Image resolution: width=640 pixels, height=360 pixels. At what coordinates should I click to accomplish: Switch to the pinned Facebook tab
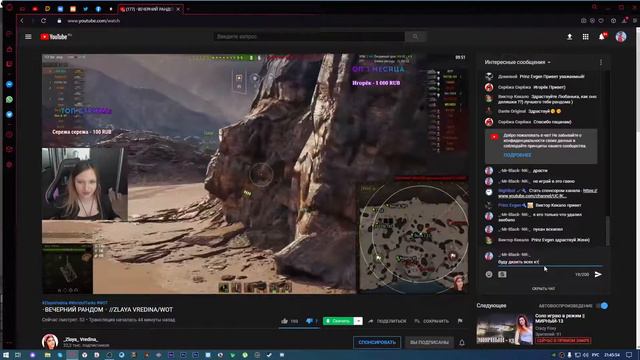tap(98, 9)
